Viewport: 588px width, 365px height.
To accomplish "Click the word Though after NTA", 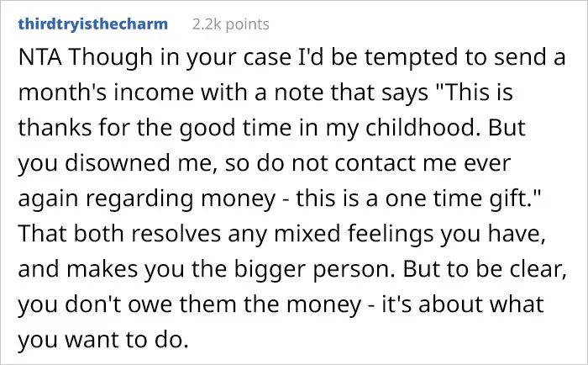I will pyautogui.click(x=110, y=57).
